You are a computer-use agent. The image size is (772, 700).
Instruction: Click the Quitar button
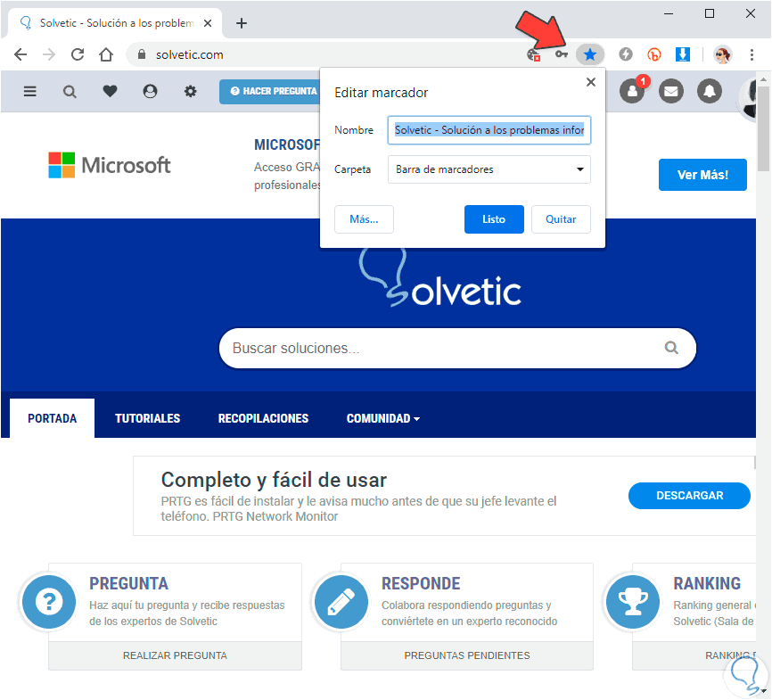561,219
